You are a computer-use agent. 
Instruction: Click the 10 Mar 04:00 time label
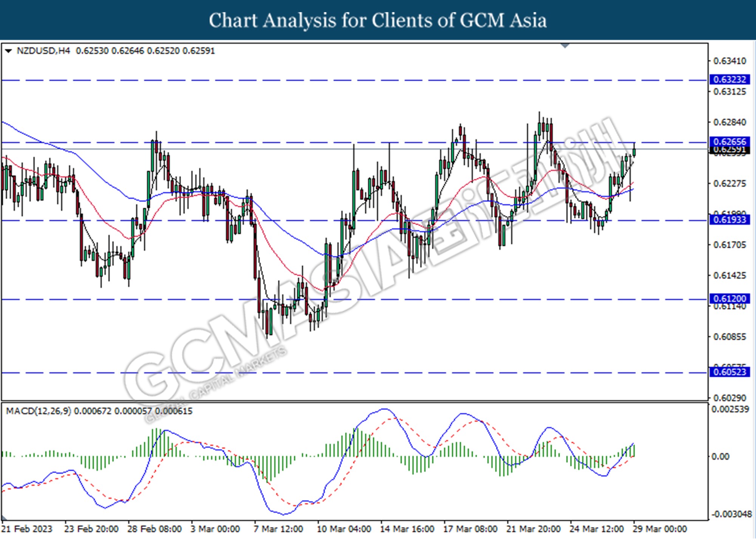(344, 529)
